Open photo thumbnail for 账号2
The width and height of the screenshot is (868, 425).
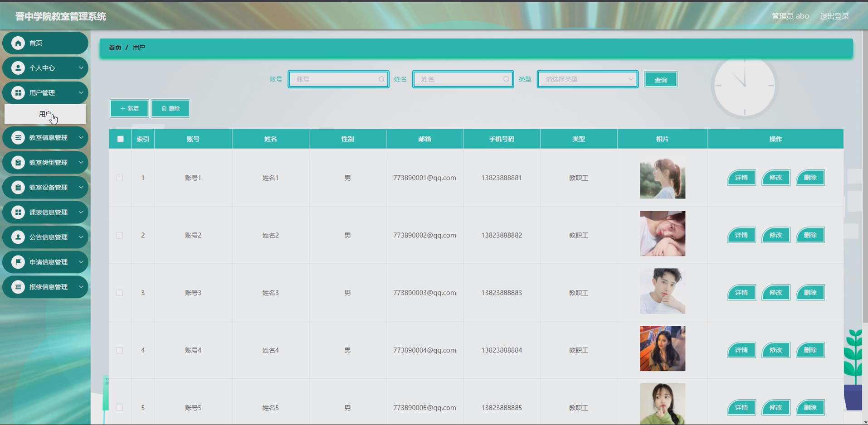663,234
